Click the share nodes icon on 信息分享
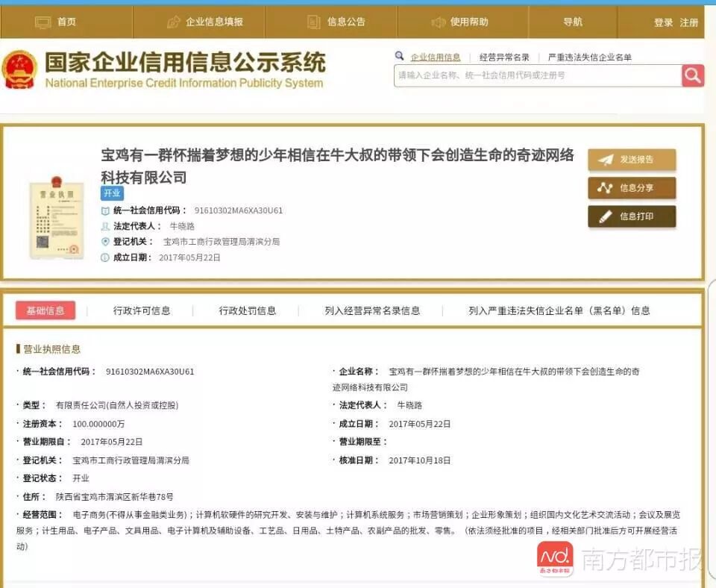The image size is (716, 588). click(x=605, y=188)
